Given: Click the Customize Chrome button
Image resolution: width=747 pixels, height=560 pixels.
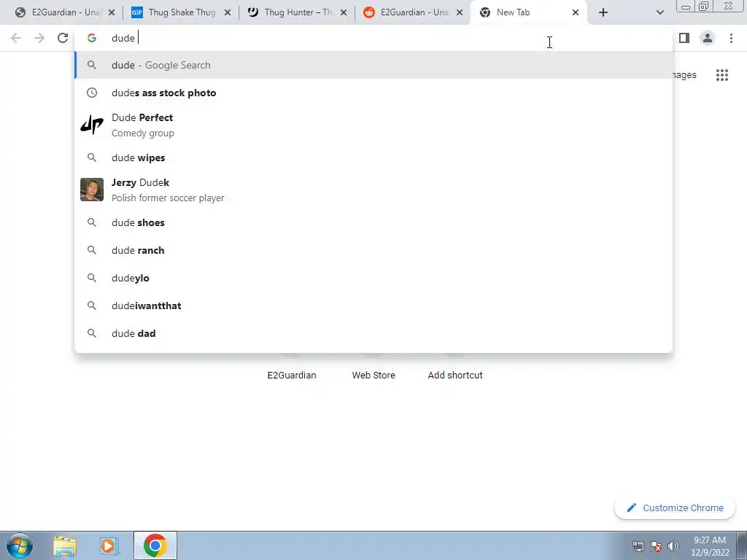Looking at the screenshot, I should click(675, 508).
